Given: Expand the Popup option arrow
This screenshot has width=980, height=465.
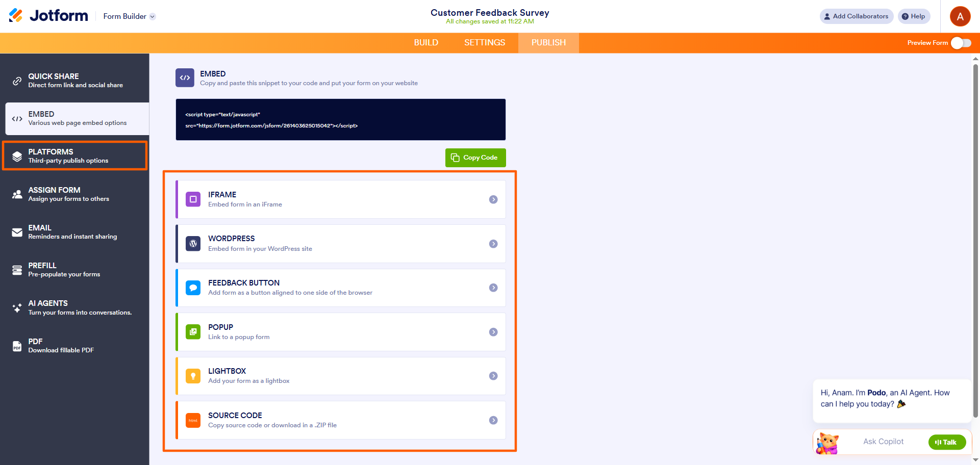Looking at the screenshot, I should pyautogui.click(x=493, y=332).
